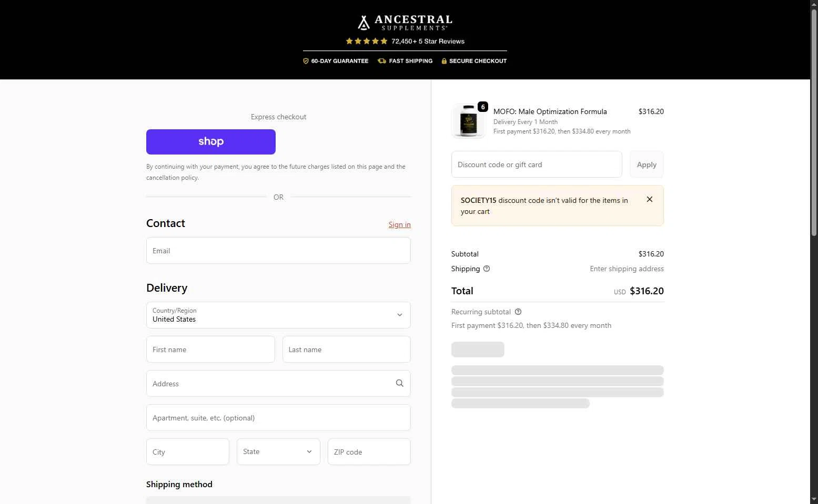Focus the ZIP code field

click(369, 452)
